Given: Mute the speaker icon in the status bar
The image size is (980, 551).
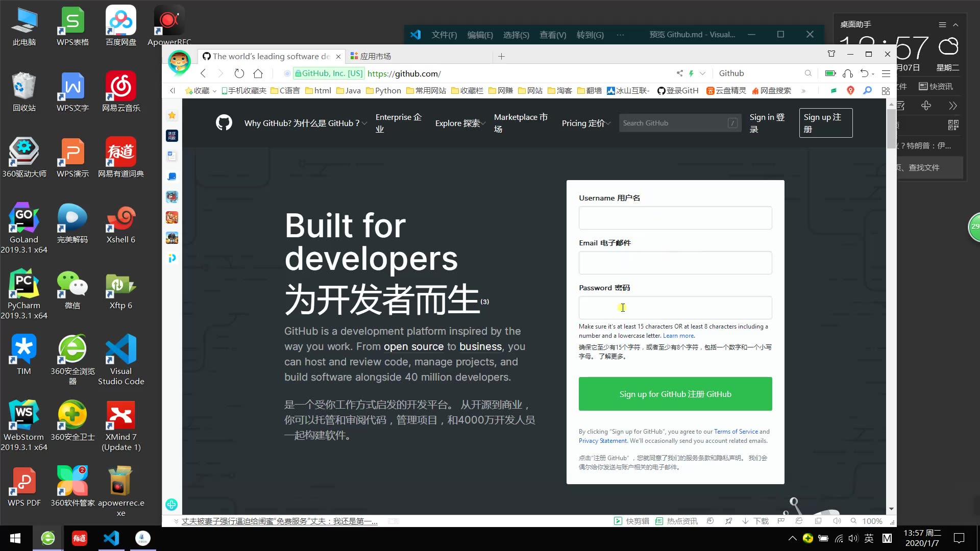Looking at the screenshot, I should click(x=838, y=521).
